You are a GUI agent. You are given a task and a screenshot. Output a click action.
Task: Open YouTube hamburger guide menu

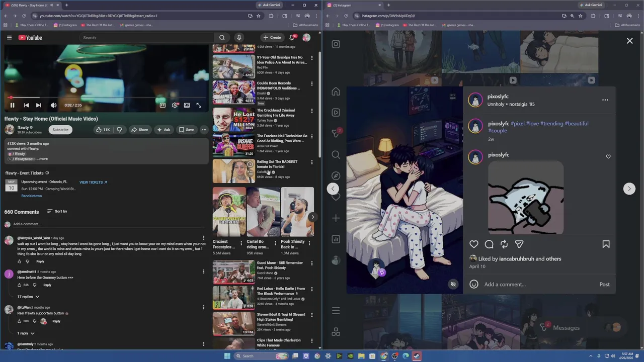9,38
